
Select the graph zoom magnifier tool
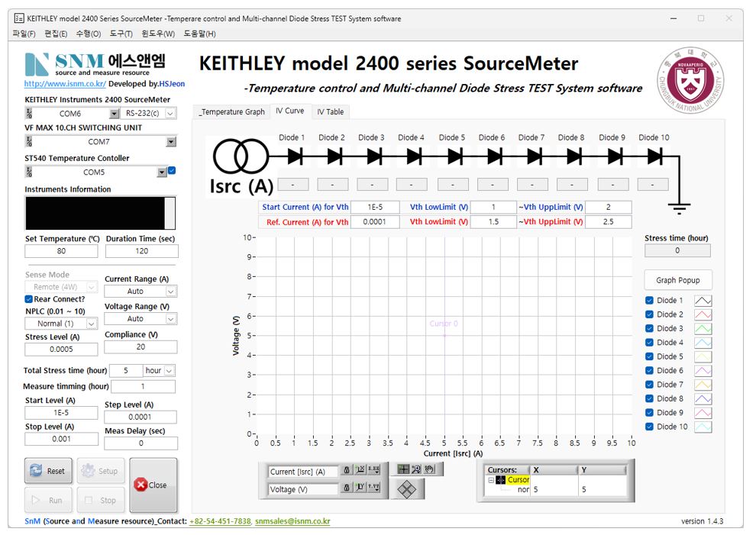click(x=416, y=469)
